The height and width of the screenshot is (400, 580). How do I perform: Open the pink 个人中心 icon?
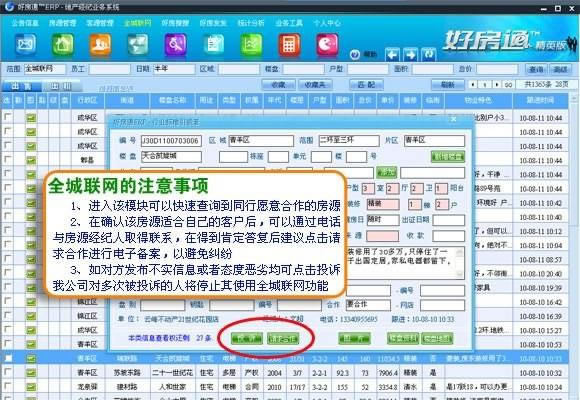[x=327, y=44]
